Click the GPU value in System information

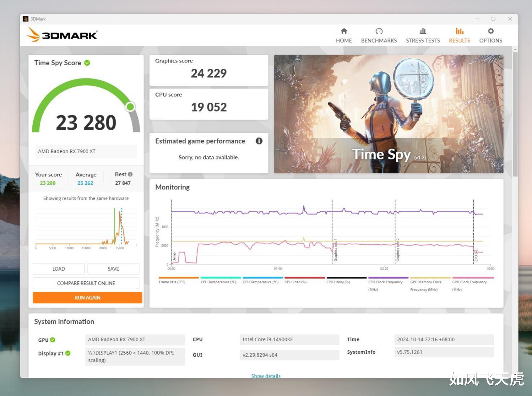[135, 340]
